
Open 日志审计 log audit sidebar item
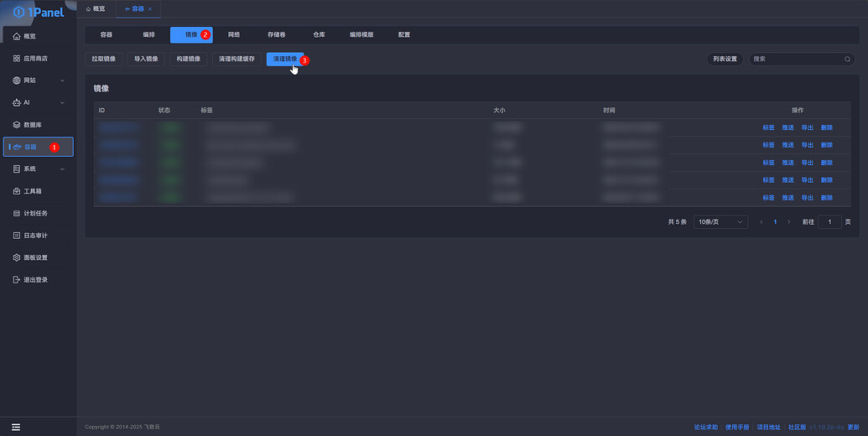(39, 235)
